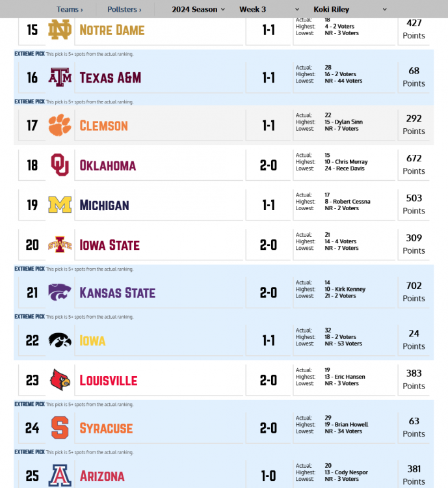Click the Arizona A logo
Screen dimensions: 448x488
tap(60, 476)
